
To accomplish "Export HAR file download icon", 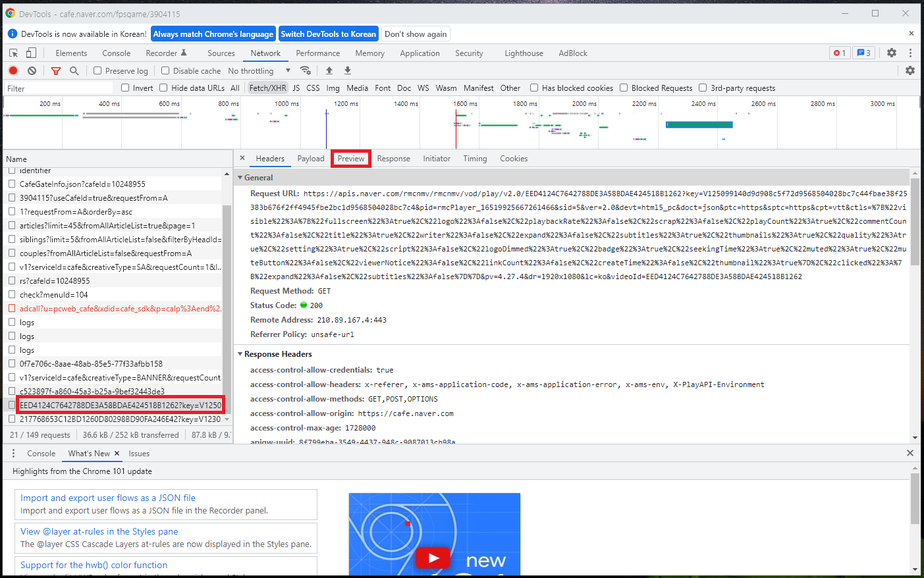I will (x=348, y=70).
